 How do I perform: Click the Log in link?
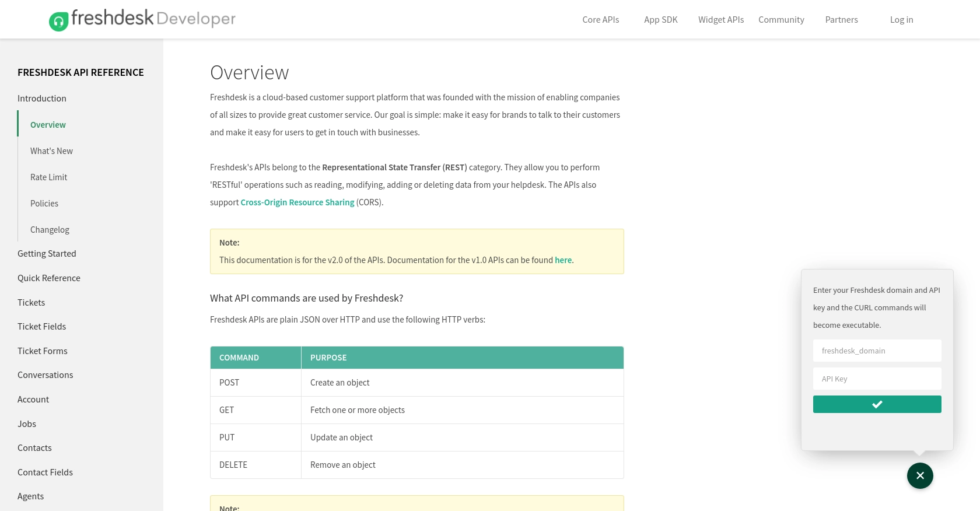coord(901,20)
